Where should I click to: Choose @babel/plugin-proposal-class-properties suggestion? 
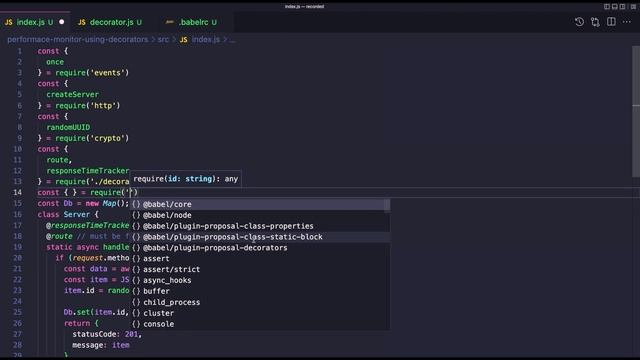click(x=260, y=226)
